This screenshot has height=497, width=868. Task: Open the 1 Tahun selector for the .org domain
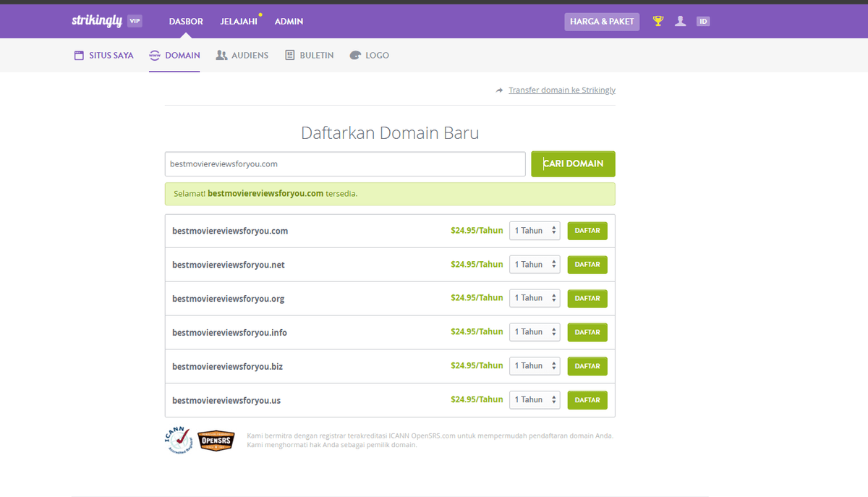pyautogui.click(x=535, y=297)
